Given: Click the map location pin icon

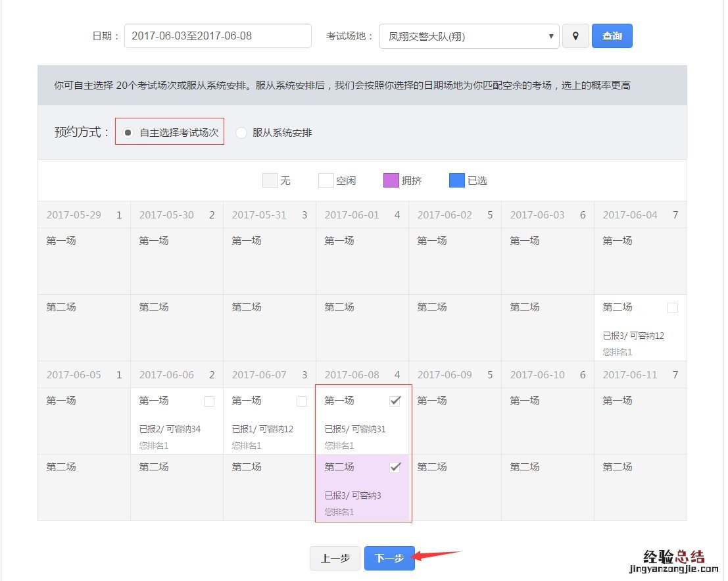Looking at the screenshot, I should click(x=575, y=36).
